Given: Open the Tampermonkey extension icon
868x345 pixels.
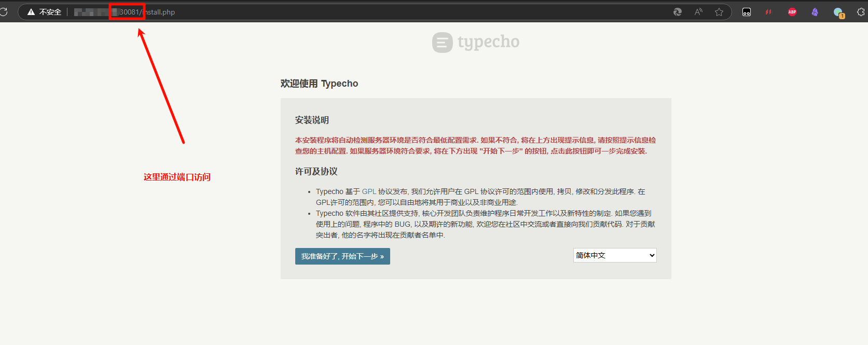Looking at the screenshot, I should 747,12.
